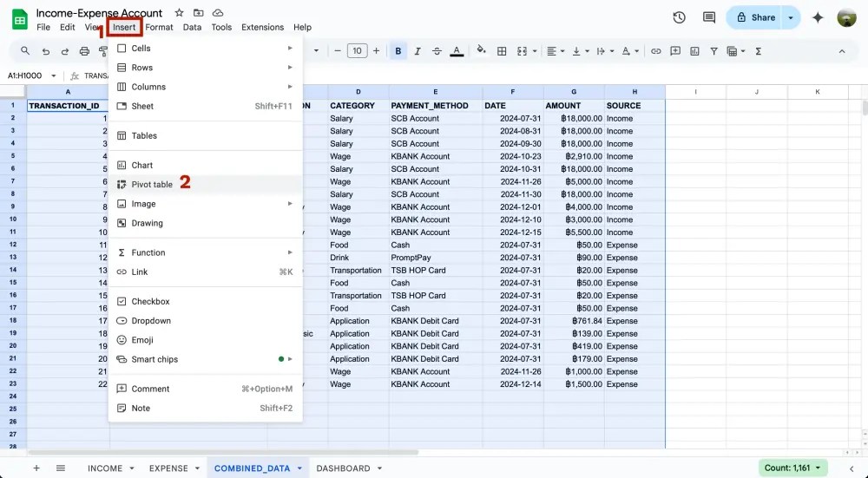Screen dimensions: 868x478
Task: Click the Bold formatting button
Action: [398, 51]
